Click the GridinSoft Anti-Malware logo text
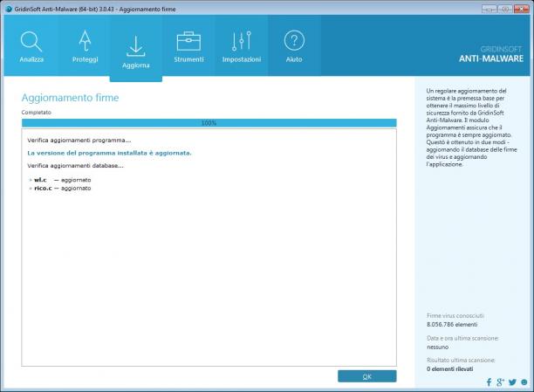This screenshot has height=392, width=534. pos(491,54)
